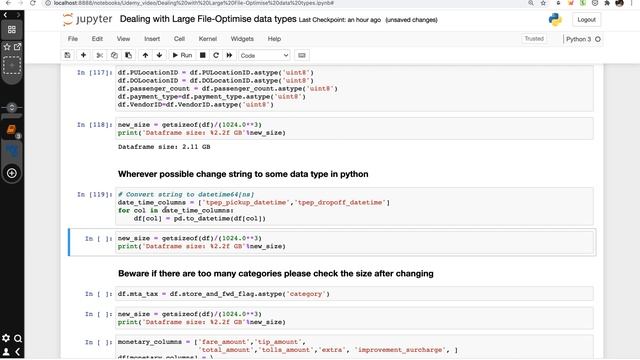The width and height of the screenshot is (640, 360).
Task: Click the browser back arrow
Action: [8, 3]
